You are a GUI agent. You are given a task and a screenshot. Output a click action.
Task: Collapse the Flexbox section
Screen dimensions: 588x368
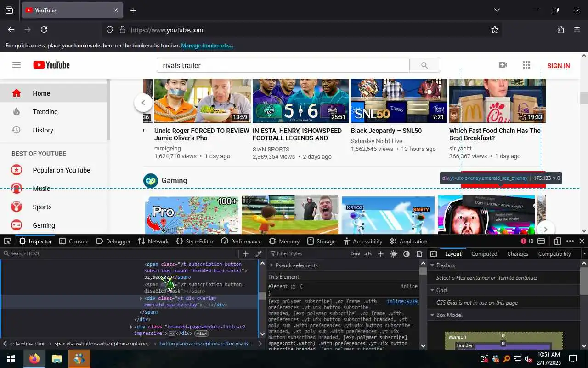coord(432,265)
